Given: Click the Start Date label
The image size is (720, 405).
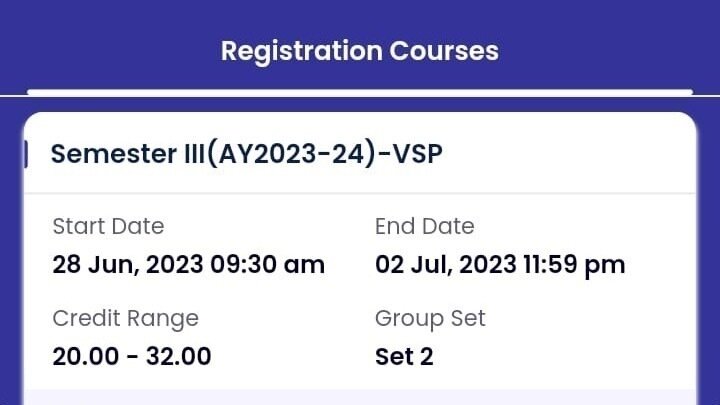Looking at the screenshot, I should click(x=108, y=227).
